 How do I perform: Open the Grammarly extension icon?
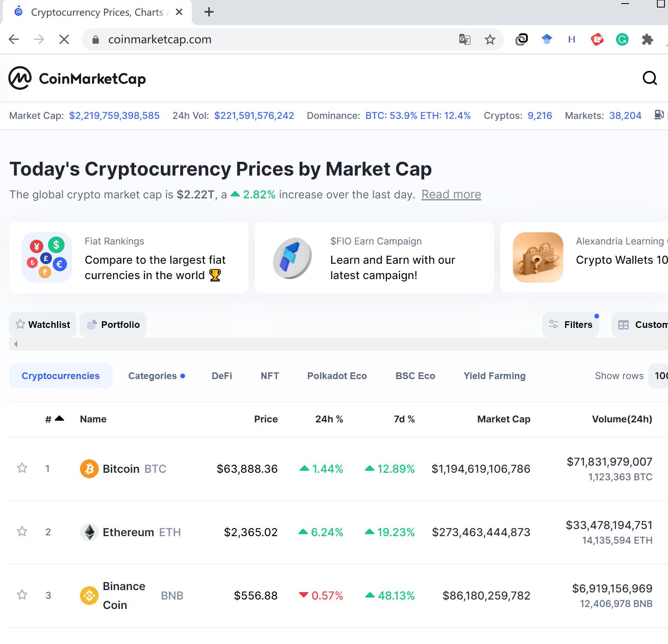coord(622,39)
